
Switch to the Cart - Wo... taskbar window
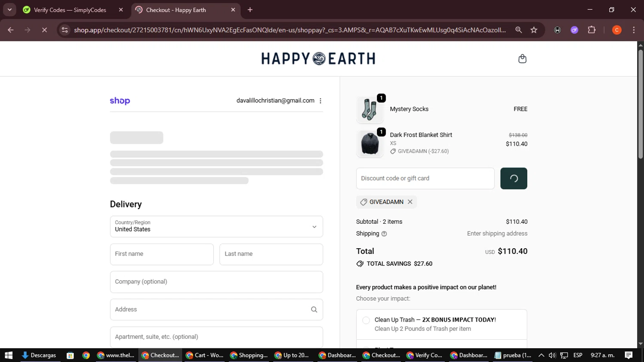(x=205, y=355)
